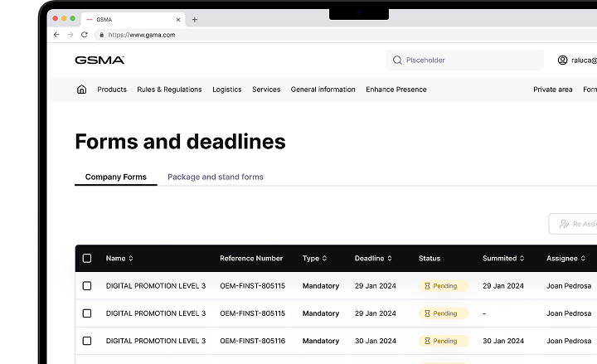Screen dimensions: 597x364
Task: Click the home icon in navigation bar
Action: coord(81,90)
